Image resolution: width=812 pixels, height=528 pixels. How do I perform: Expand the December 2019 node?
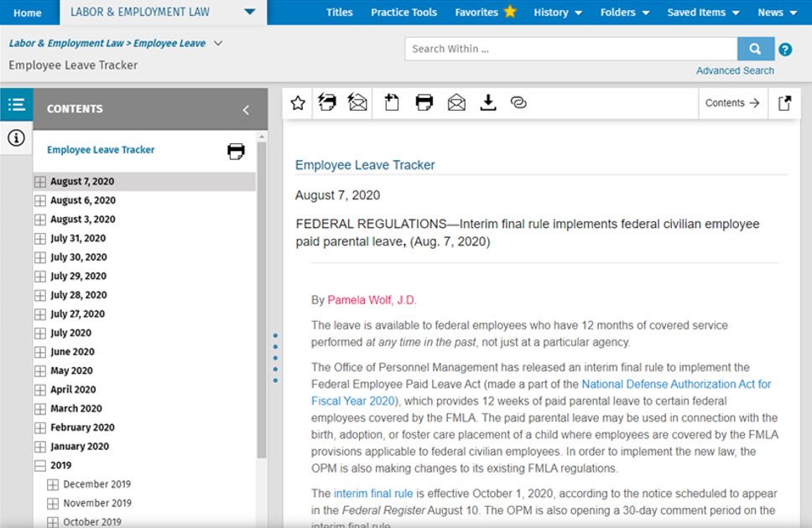[x=53, y=484]
